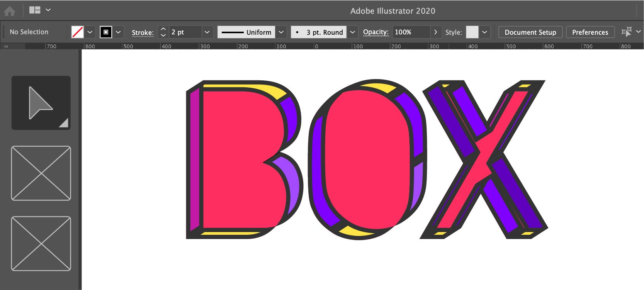Image resolution: width=644 pixels, height=290 pixels.
Task: Click the black stroke color box
Action: click(106, 32)
